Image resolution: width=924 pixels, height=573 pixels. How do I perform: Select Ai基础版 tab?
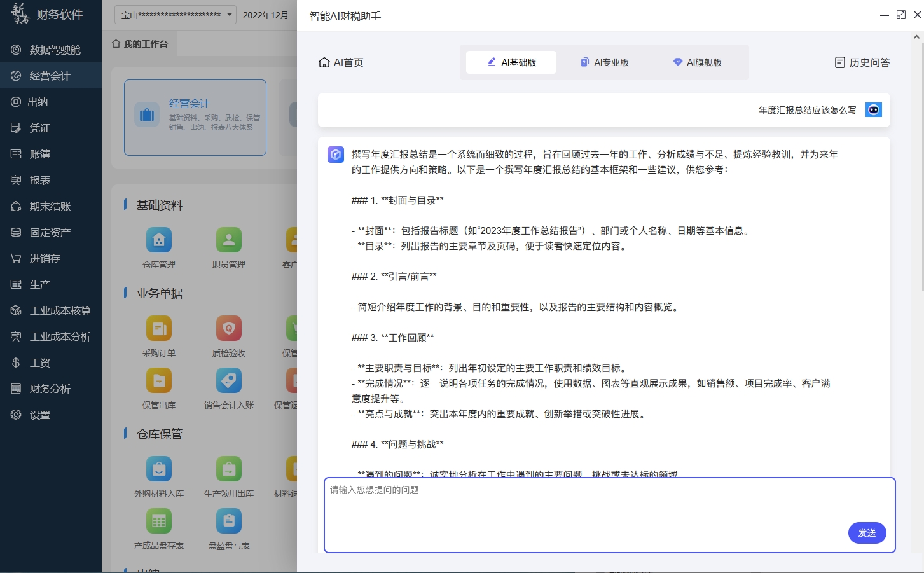[x=511, y=62]
